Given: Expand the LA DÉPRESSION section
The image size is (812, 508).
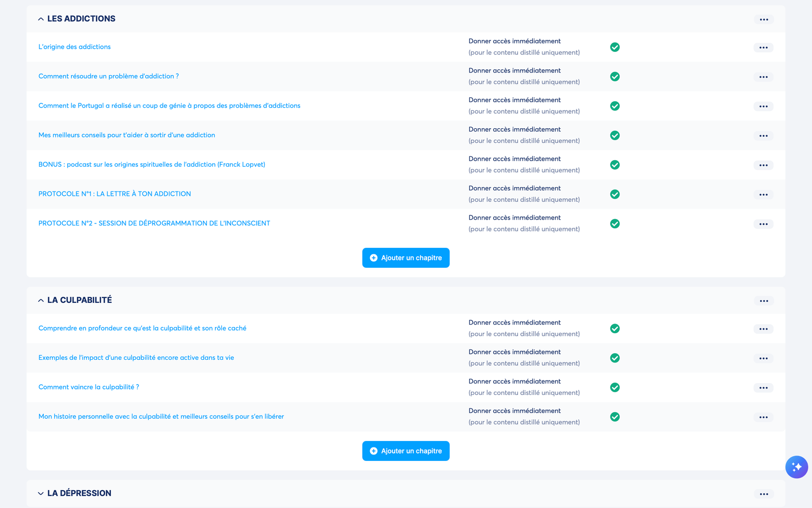Looking at the screenshot, I should (x=41, y=493).
